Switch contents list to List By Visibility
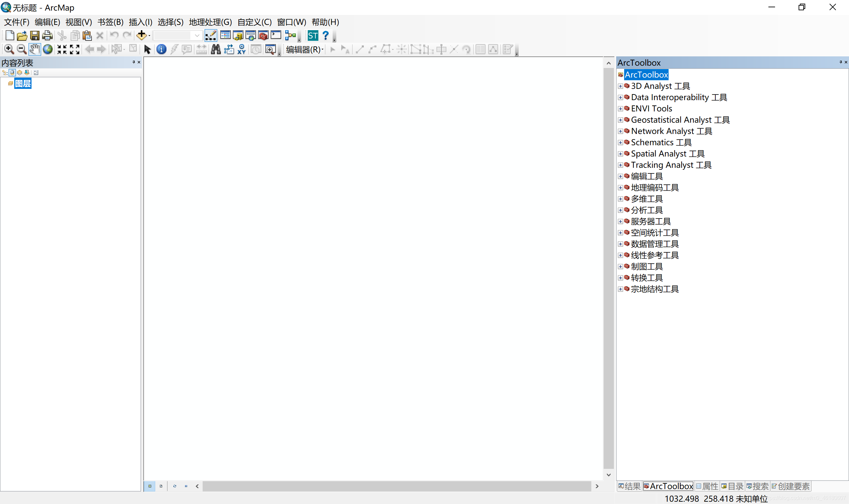Screen dimensions: 849x504 pyautogui.click(x=20, y=73)
